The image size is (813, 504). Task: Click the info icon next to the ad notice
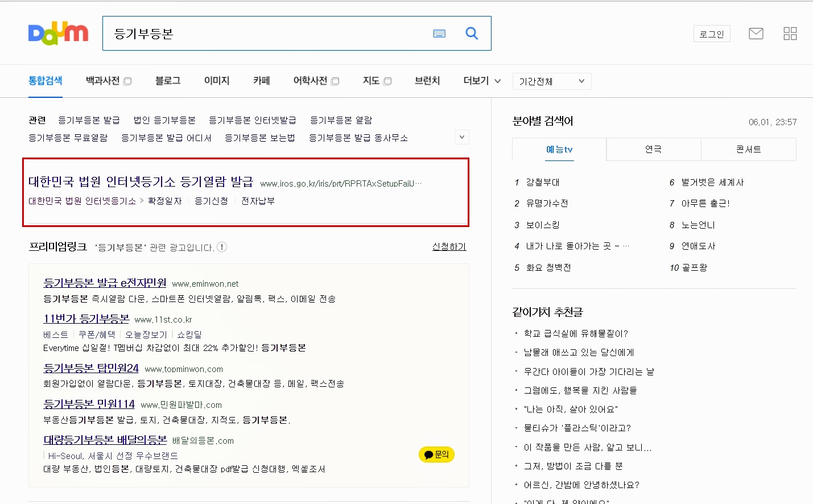[x=221, y=246]
